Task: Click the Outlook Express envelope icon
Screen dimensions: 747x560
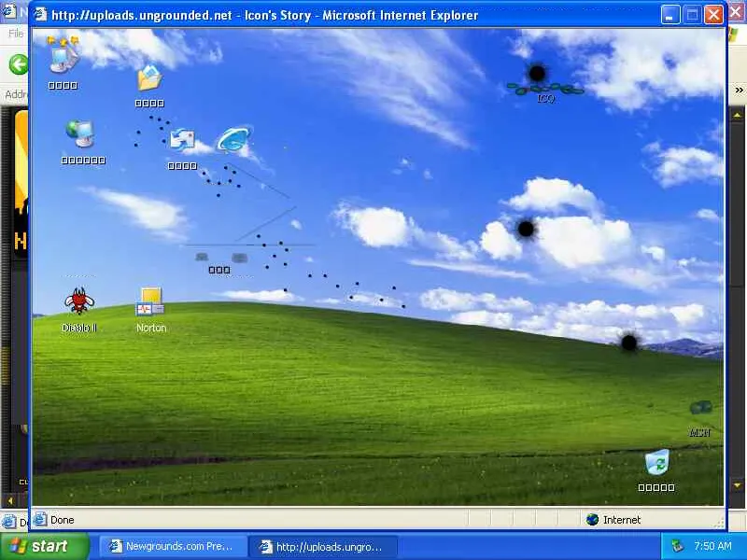Action: [x=182, y=139]
